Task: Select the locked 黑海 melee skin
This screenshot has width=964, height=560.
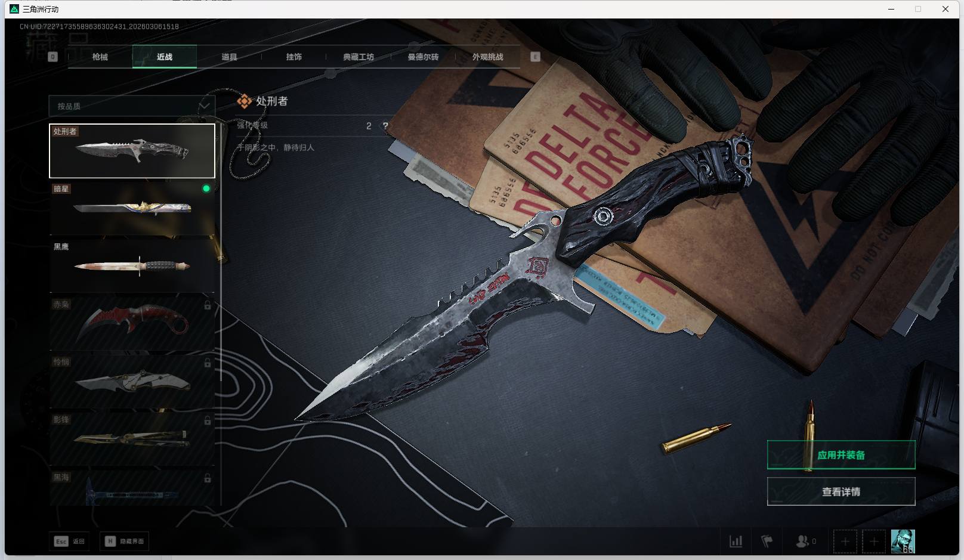Action: (x=132, y=488)
